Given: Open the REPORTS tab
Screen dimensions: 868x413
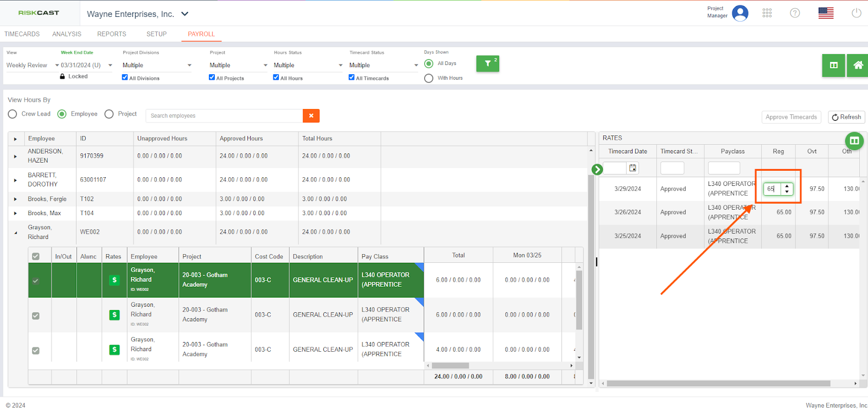Looking at the screenshot, I should coord(112,34).
